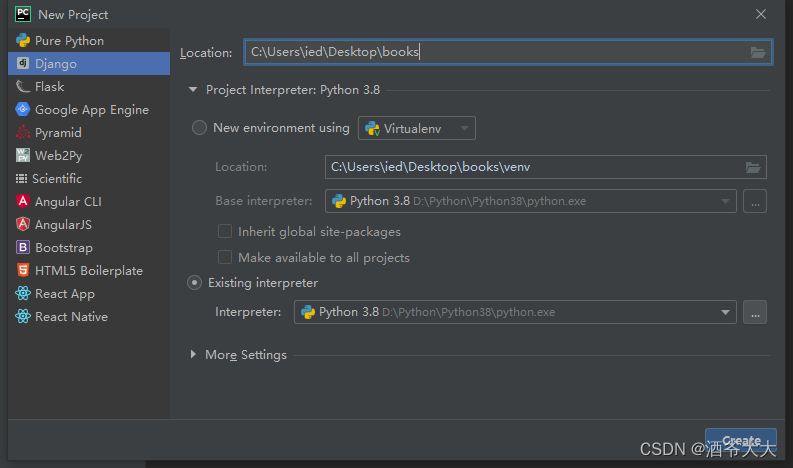Image resolution: width=793 pixels, height=468 pixels.
Task: Choose the Scientific project icon
Action: (21, 179)
